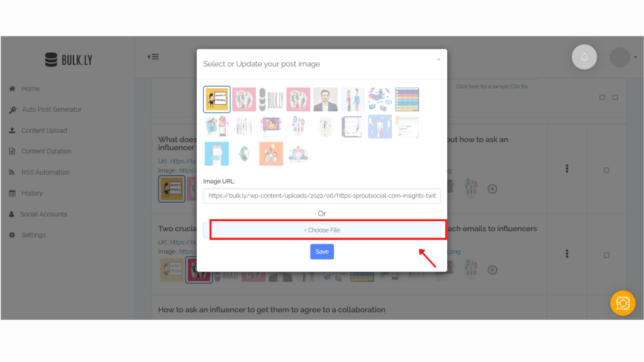Click the plus circle icon in second post row

(x=492, y=270)
